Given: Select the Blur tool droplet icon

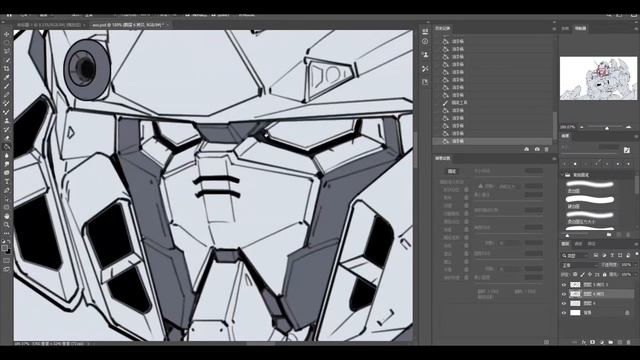Looking at the screenshot, I should click(7, 156).
